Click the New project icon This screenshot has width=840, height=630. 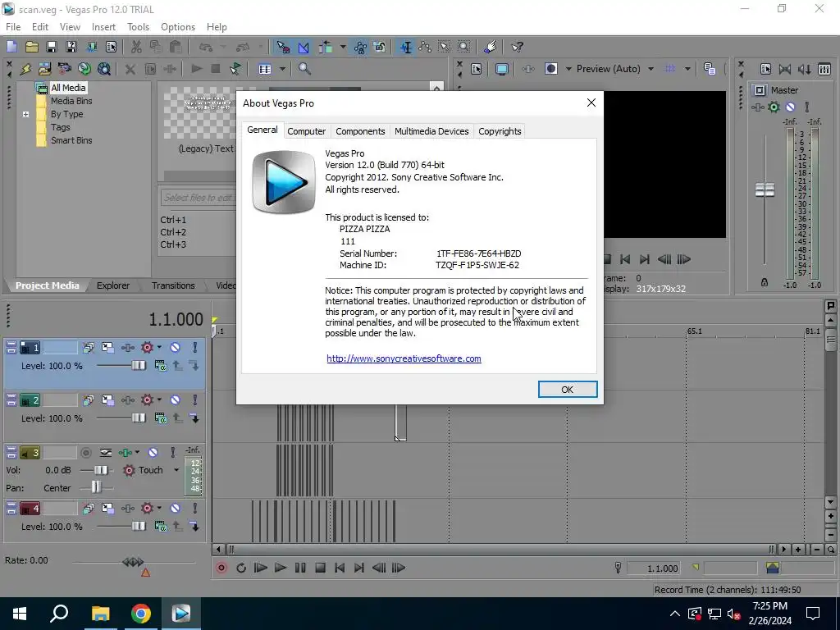pos(11,47)
